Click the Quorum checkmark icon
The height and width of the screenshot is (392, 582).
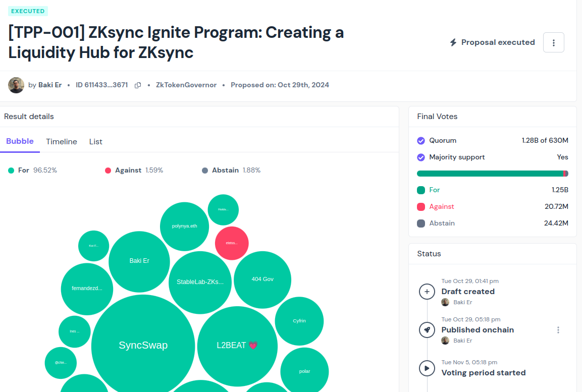(421, 141)
